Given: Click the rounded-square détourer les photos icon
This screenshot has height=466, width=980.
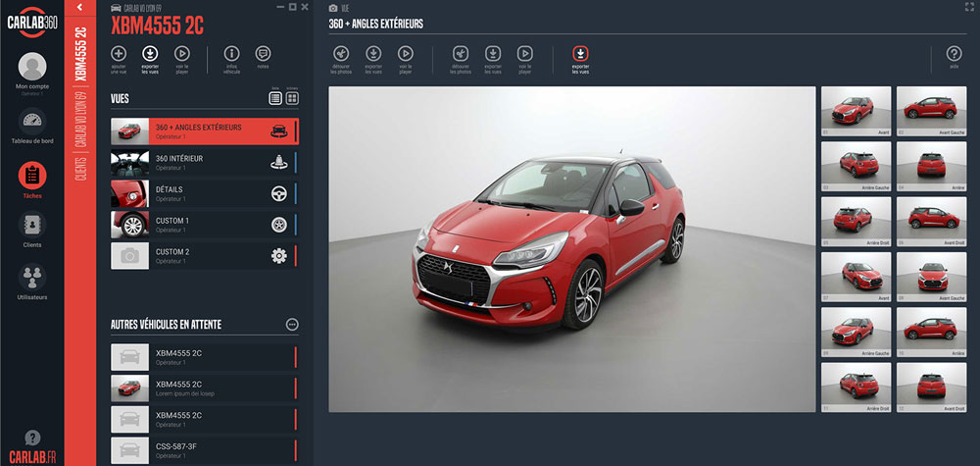Looking at the screenshot, I should click(461, 53).
